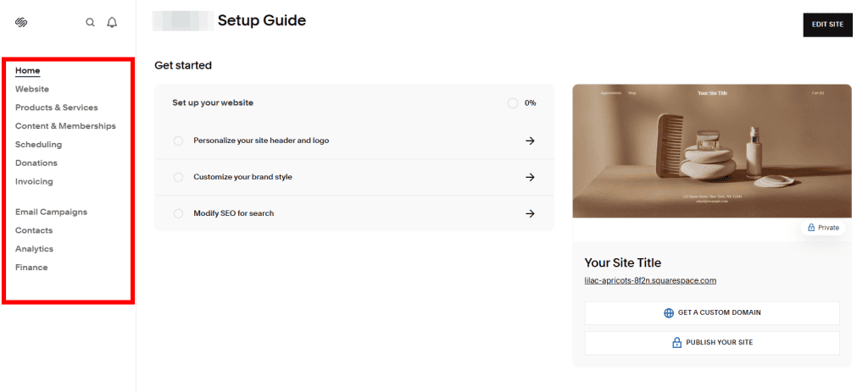This screenshot has width=868, height=392.
Task: Toggle circle next to Modify SEO for search
Action: point(178,213)
